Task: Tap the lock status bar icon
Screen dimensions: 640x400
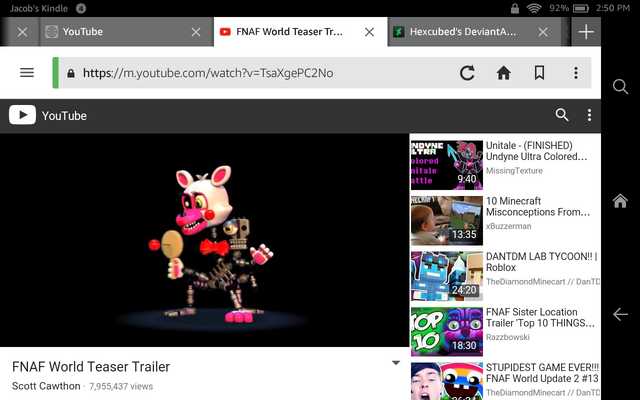Action: [515, 8]
